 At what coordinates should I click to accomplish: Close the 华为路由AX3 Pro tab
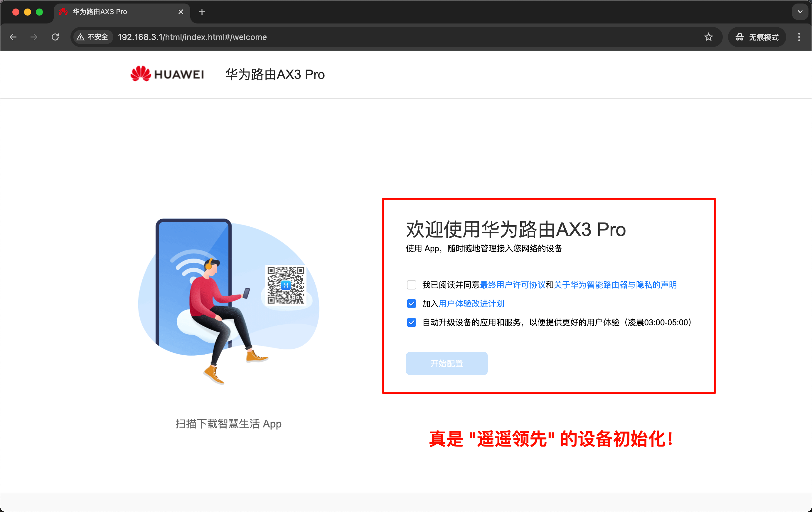181,12
